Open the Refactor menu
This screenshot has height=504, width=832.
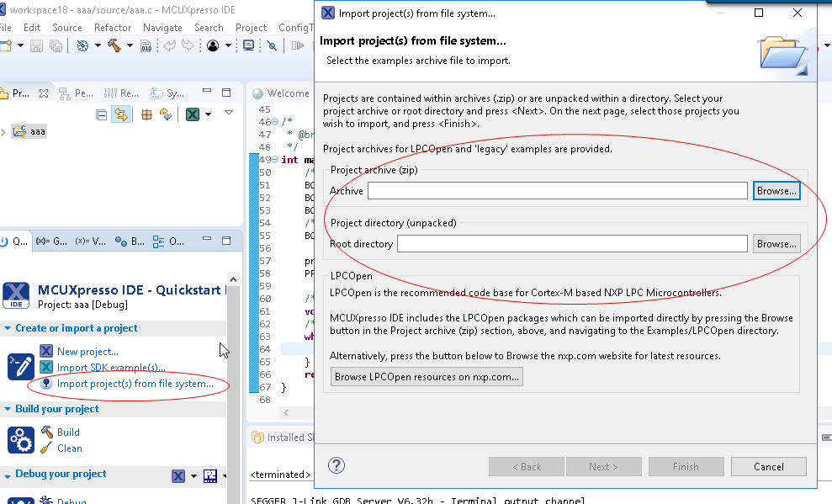[x=113, y=28]
